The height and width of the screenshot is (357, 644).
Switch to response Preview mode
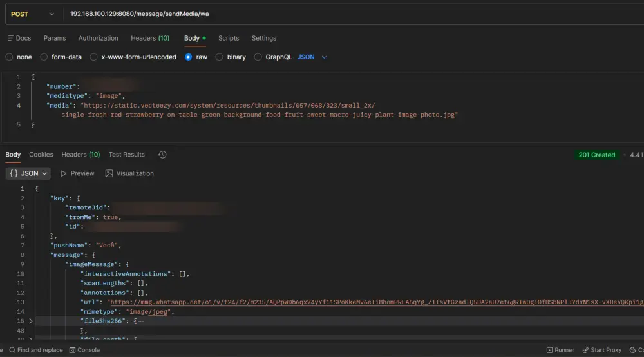pyautogui.click(x=77, y=173)
